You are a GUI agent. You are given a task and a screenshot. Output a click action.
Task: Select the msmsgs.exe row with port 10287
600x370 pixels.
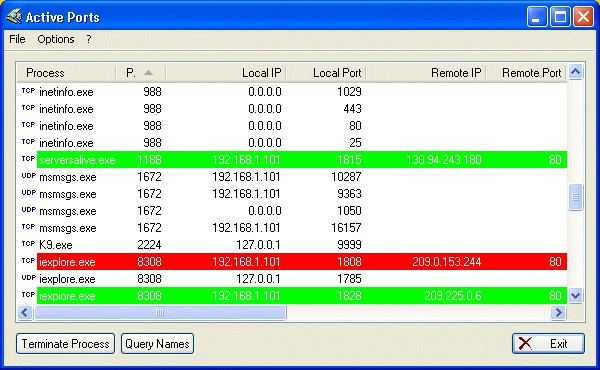click(292, 177)
